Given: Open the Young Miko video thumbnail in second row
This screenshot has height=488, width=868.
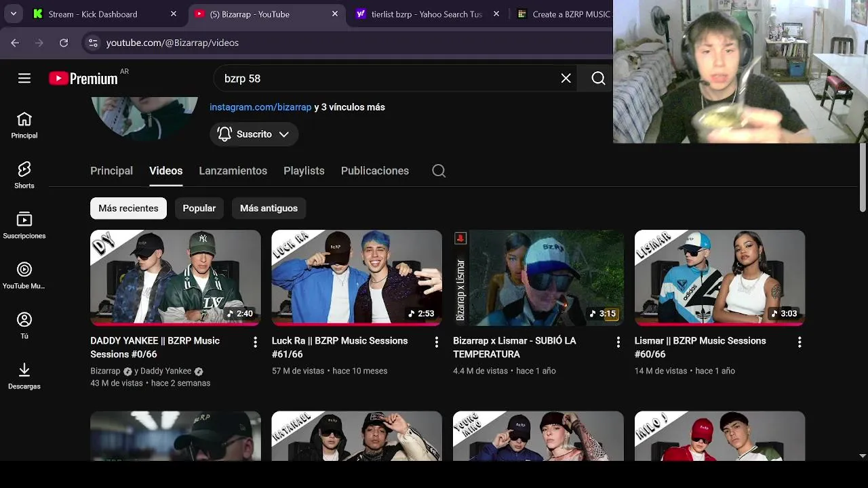Looking at the screenshot, I should coord(538,436).
